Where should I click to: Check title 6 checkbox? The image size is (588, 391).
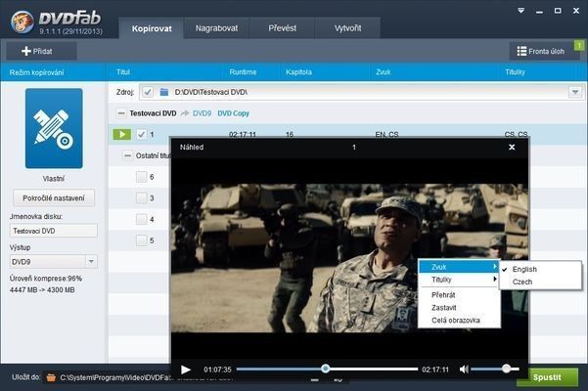(x=142, y=177)
